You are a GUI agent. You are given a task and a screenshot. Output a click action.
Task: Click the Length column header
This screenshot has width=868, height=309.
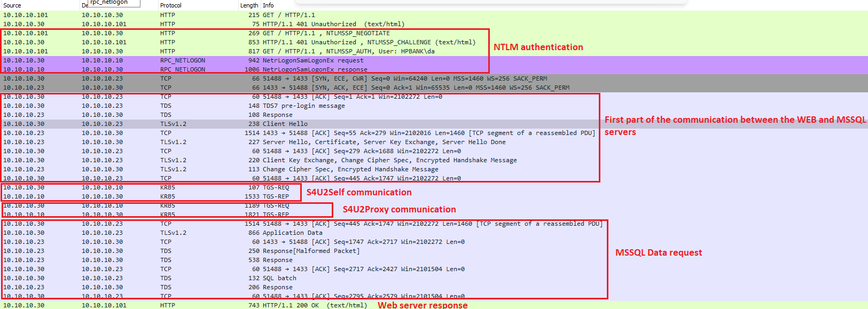[x=249, y=5]
